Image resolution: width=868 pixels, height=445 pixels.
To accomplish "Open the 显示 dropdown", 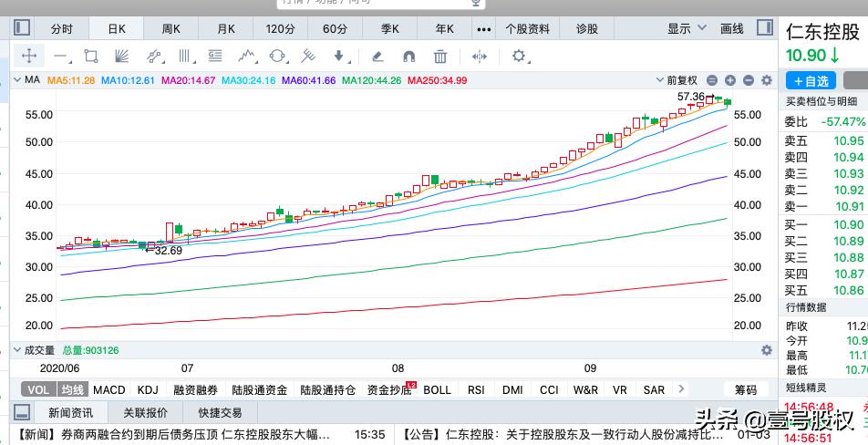I will 687,28.
